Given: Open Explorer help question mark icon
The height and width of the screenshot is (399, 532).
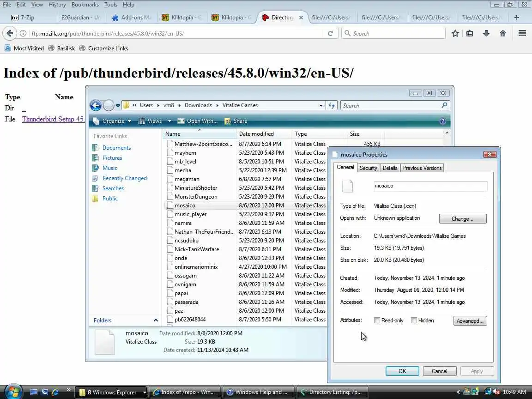Looking at the screenshot, I should (442, 121).
